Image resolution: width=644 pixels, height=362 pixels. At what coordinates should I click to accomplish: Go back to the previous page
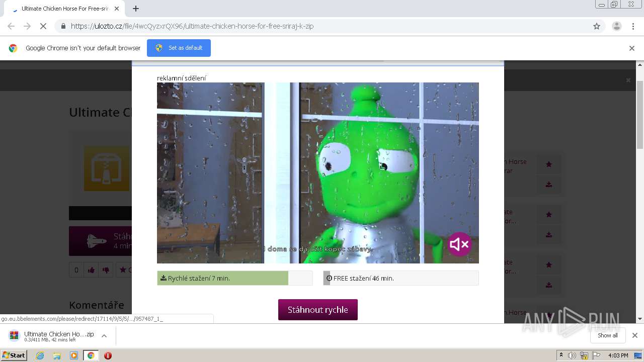[11, 26]
